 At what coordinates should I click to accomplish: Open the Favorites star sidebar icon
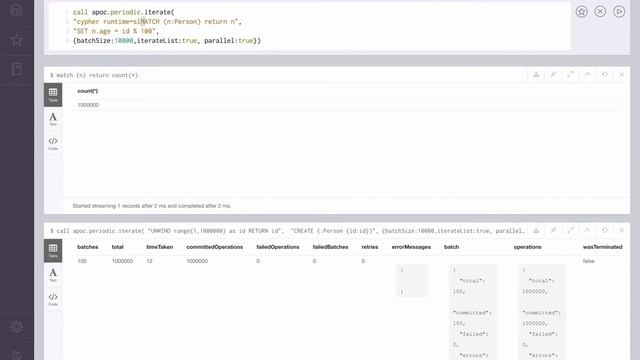(x=17, y=40)
